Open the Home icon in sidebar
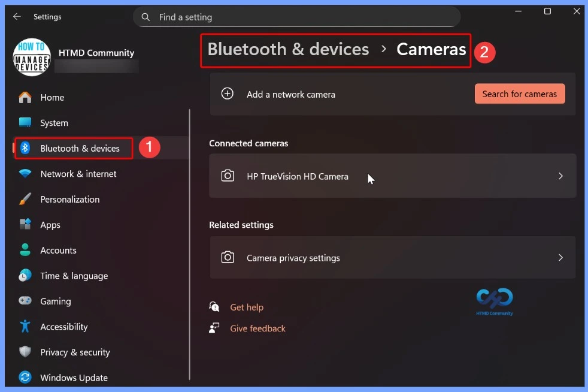588x392 pixels. pos(25,97)
